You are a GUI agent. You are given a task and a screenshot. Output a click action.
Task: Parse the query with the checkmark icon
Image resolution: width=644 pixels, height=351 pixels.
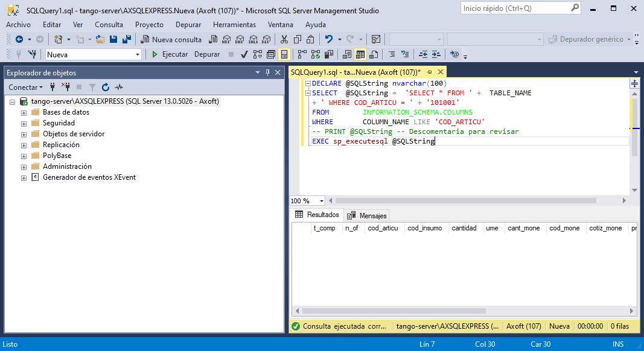click(244, 54)
